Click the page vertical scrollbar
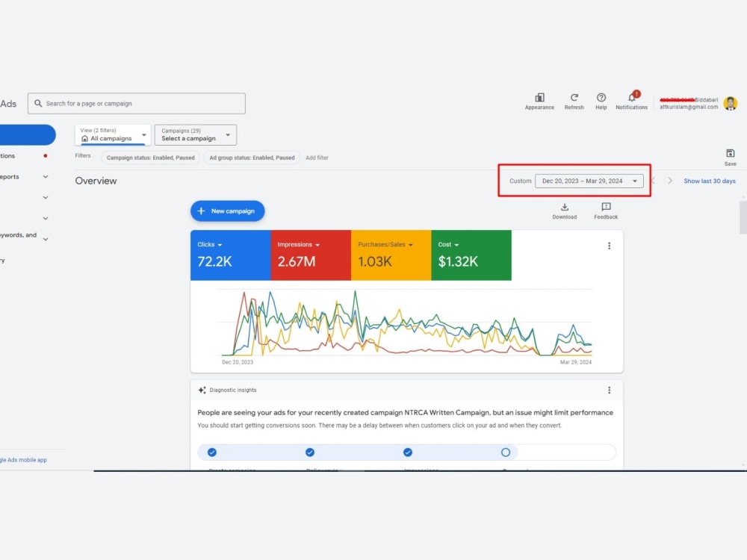 pos(743,217)
